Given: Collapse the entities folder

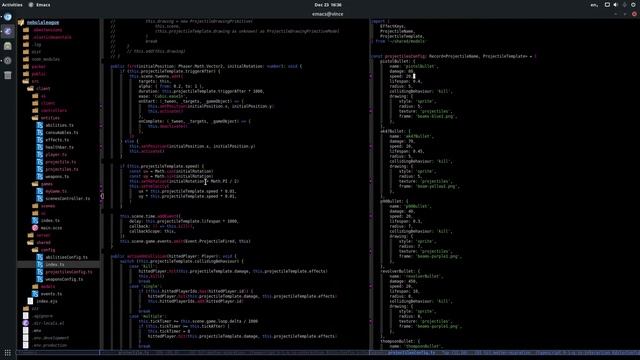Looking at the screenshot, I should point(50,118).
